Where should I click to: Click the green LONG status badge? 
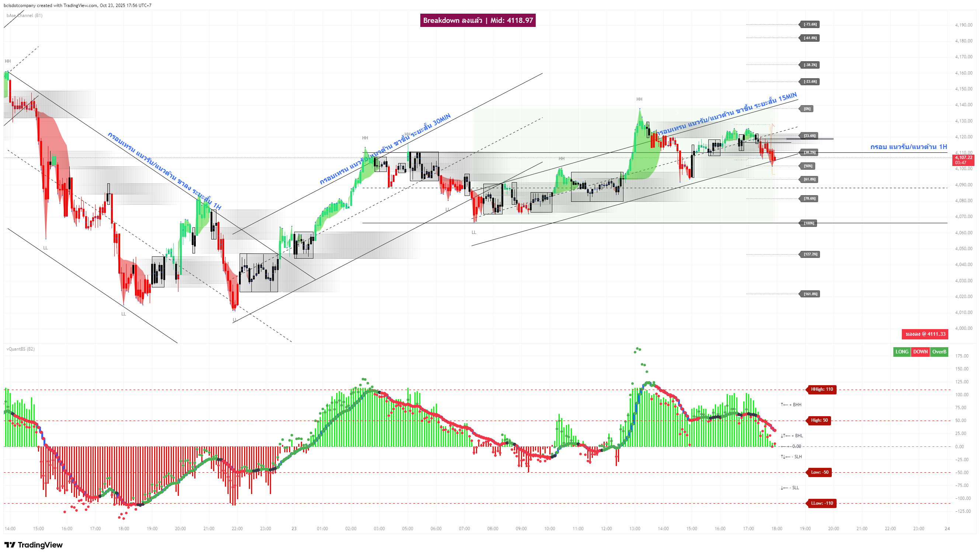pyautogui.click(x=902, y=352)
